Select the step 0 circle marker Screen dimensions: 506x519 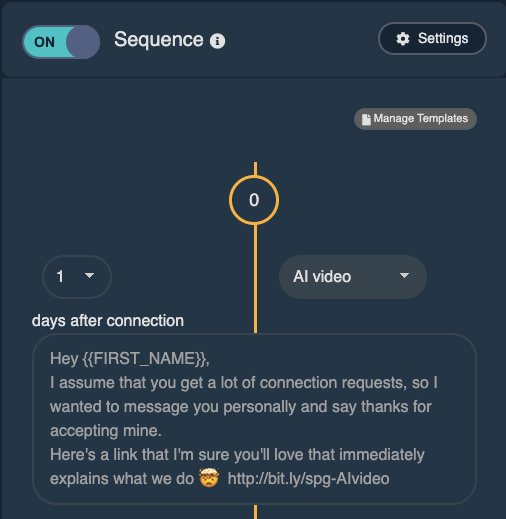tap(254, 200)
